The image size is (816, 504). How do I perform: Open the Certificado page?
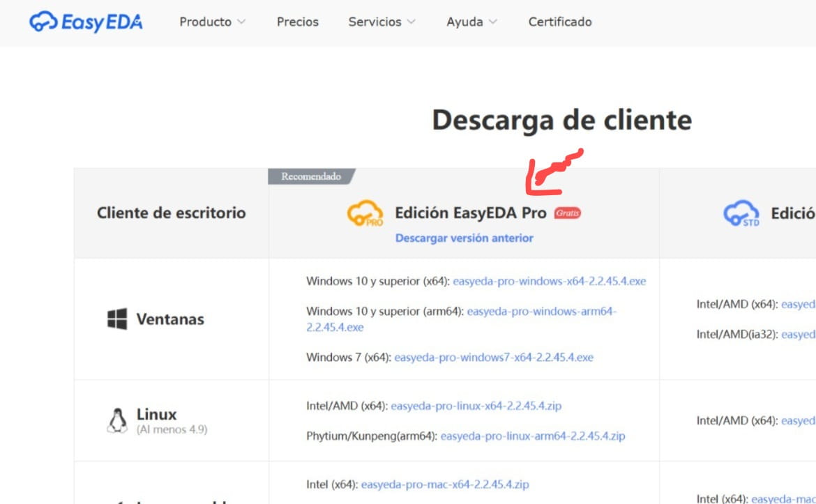coord(560,22)
